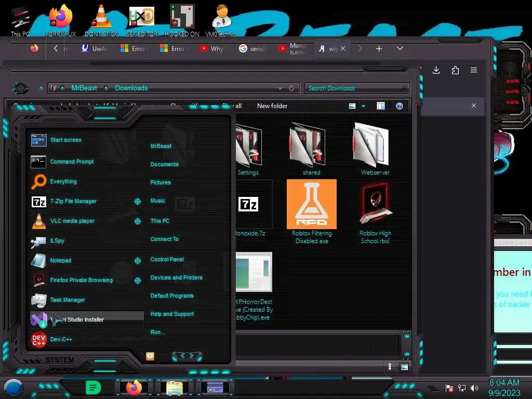Viewport: 532px width, 399px height.
Task: Open the Webserver folder
Action: click(375, 149)
